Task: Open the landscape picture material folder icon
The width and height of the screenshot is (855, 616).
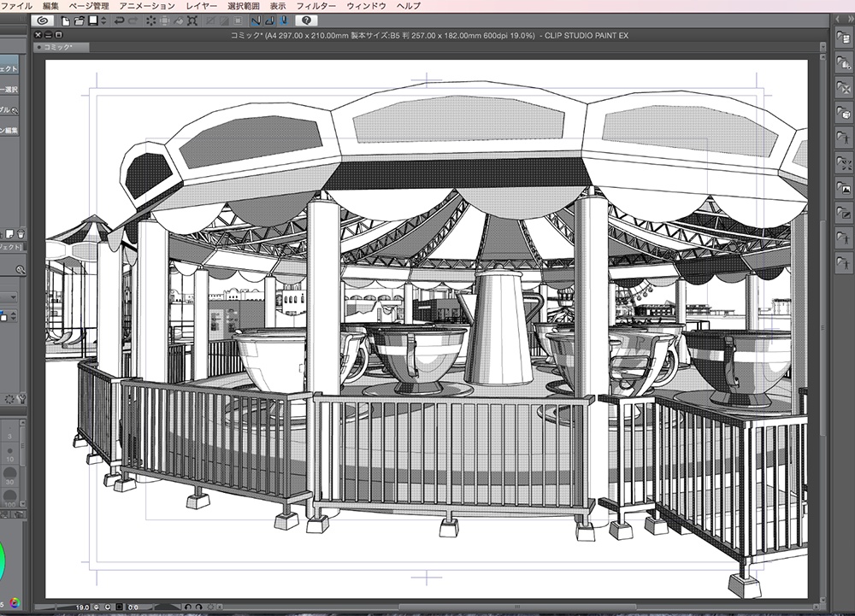Action: click(844, 189)
